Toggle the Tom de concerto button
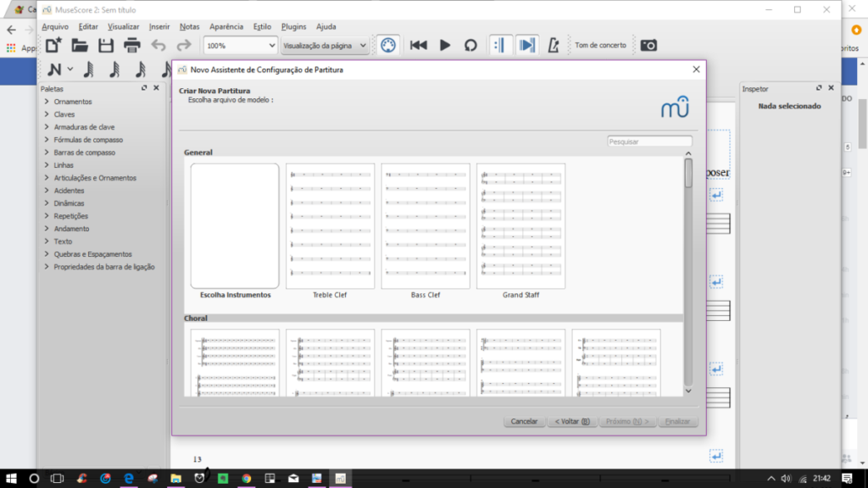The height and width of the screenshot is (488, 868). pyautogui.click(x=600, y=45)
